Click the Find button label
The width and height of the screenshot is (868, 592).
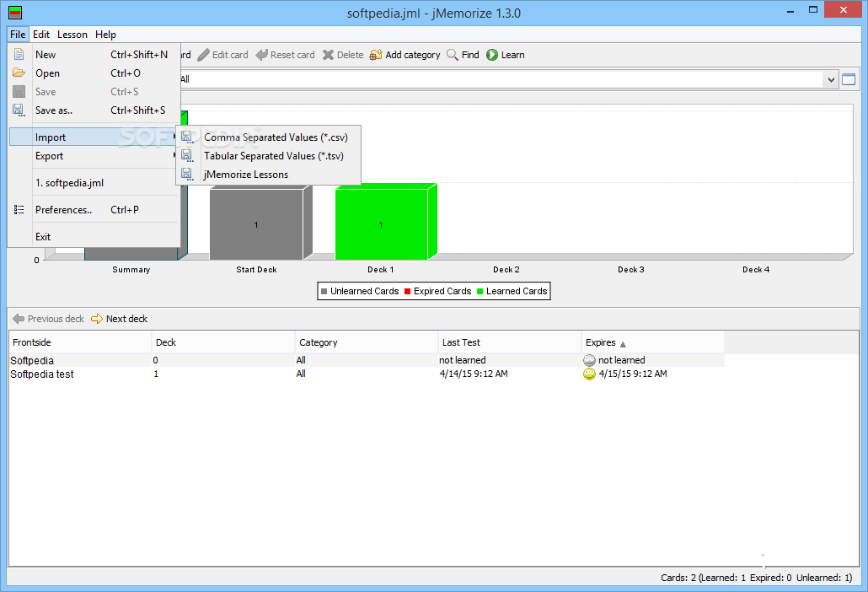470,55
